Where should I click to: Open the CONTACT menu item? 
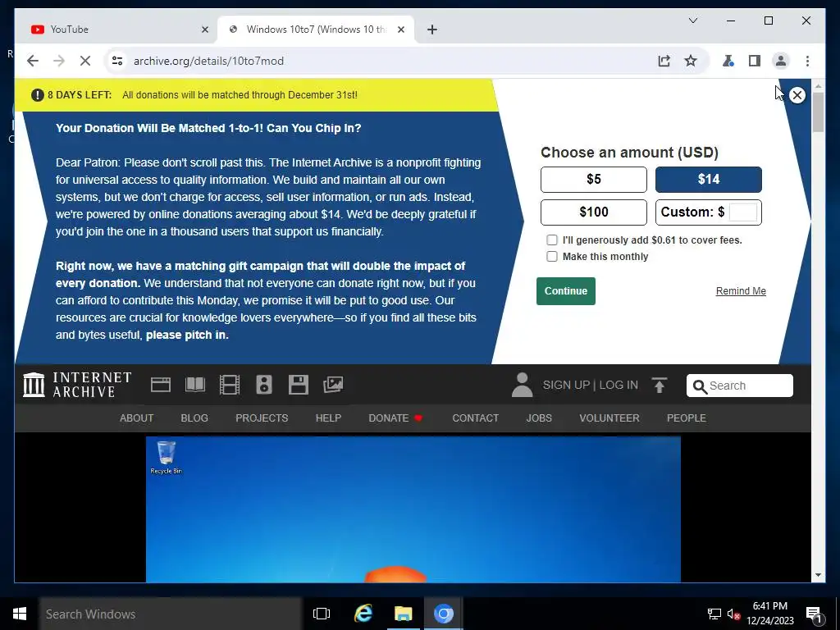(475, 418)
